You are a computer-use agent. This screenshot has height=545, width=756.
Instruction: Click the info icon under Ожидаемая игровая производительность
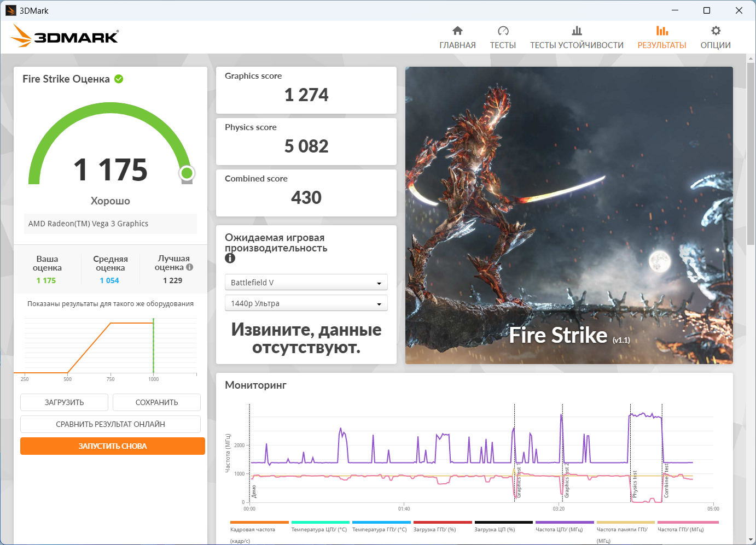(x=230, y=259)
